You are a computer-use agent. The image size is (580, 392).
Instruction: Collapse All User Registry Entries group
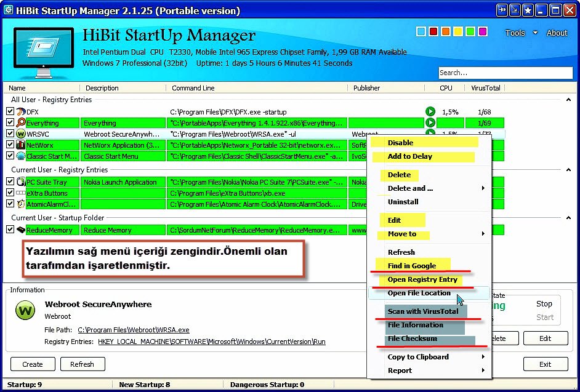pyautogui.click(x=568, y=100)
